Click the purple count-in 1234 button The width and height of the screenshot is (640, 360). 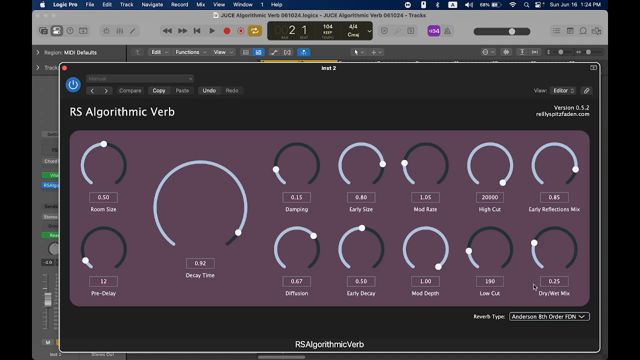(434, 31)
